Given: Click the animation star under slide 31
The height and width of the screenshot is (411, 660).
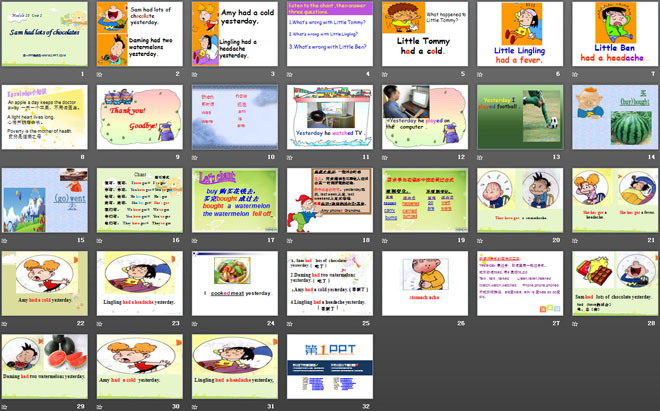Looking at the screenshot, I should (195, 407).
